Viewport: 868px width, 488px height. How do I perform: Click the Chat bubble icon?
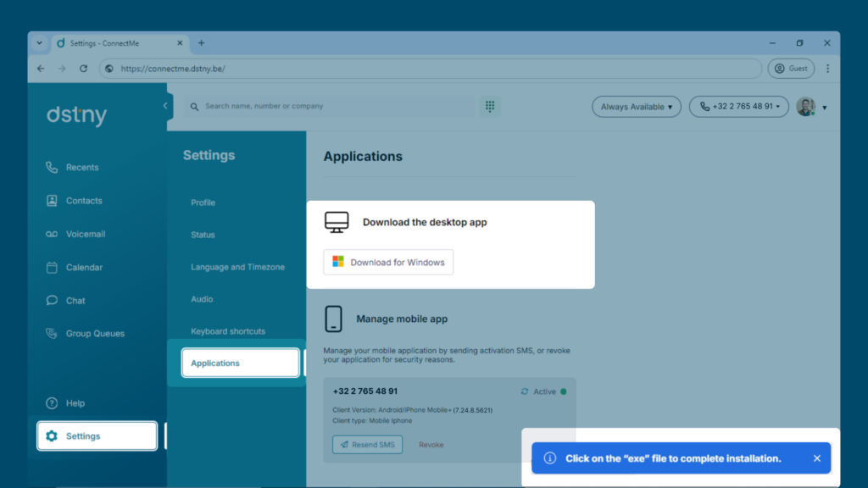tap(52, 301)
